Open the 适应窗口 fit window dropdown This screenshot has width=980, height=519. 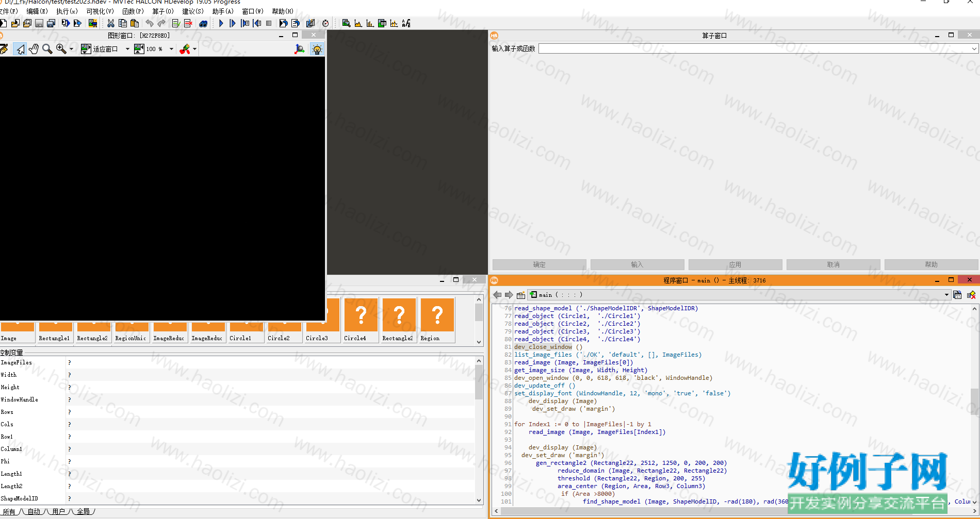point(127,49)
